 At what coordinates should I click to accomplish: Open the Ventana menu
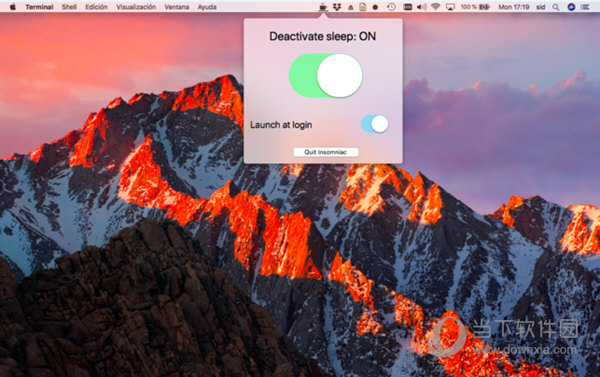pyautogui.click(x=176, y=7)
